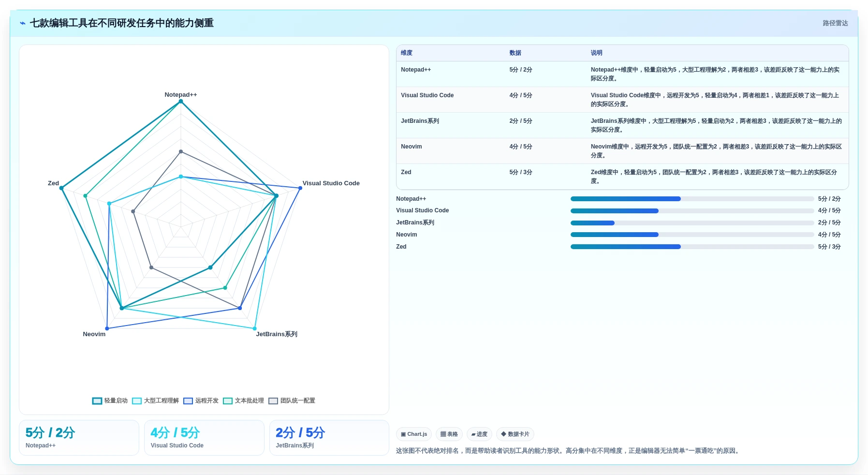Click the Neovim progress bar
The width and height of the screenshot is (868, 475).
692,235
